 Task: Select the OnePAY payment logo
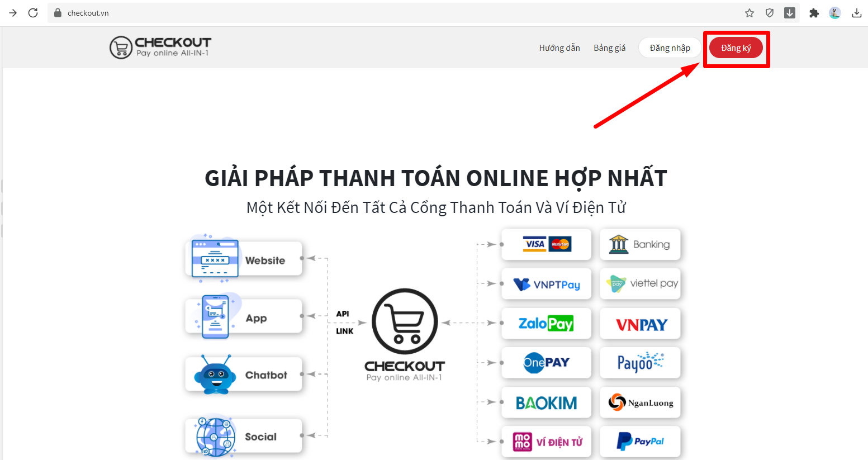click(x=546, y=363)
